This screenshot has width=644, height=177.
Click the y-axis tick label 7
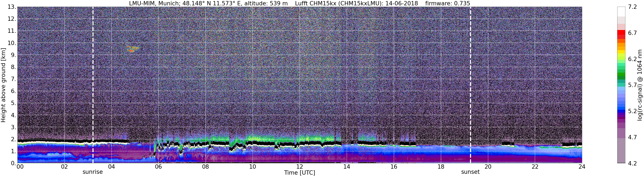13,79
